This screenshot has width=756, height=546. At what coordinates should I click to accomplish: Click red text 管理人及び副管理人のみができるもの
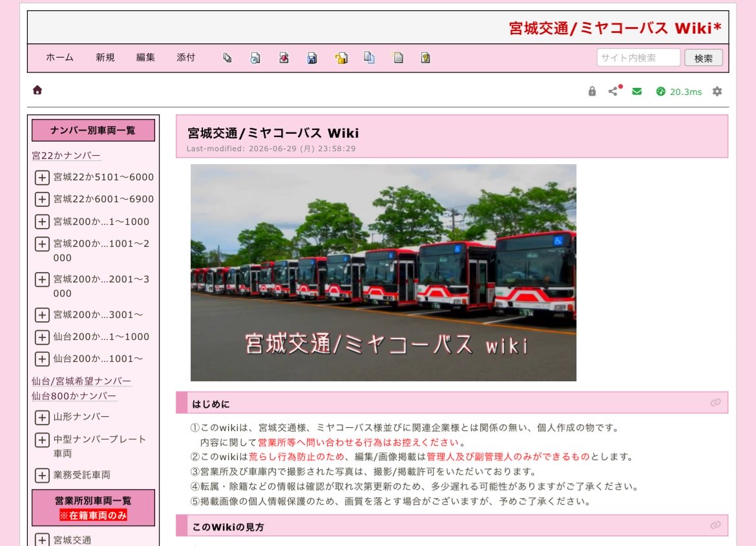[x=508, y=457]
